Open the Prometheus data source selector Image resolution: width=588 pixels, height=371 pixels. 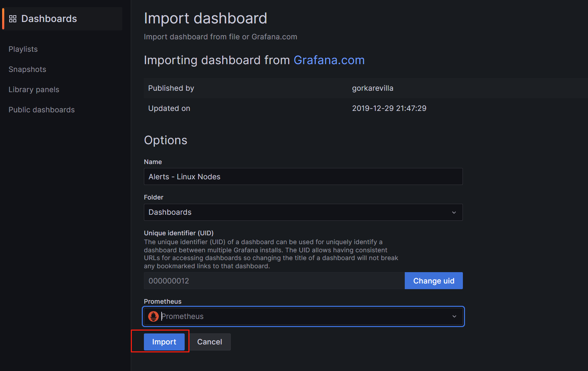click(x=303, y=316)
